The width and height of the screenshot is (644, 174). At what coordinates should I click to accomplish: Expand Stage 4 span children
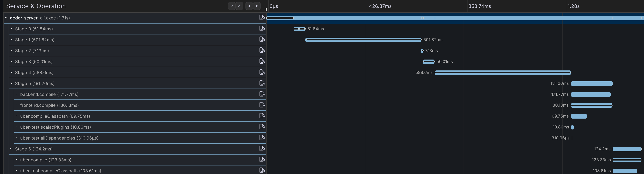pos(11,72)
